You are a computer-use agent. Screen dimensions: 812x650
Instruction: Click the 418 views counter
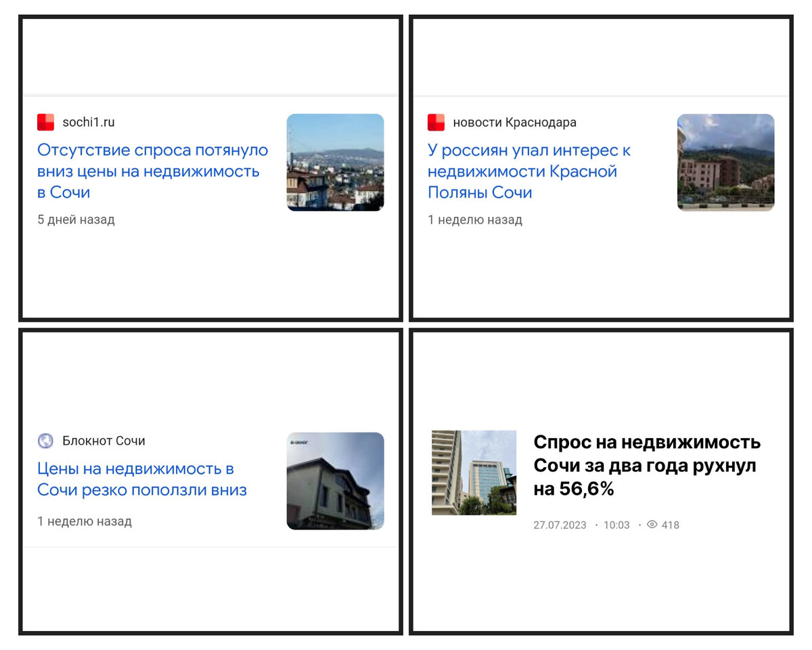click(x=671, y=525)
